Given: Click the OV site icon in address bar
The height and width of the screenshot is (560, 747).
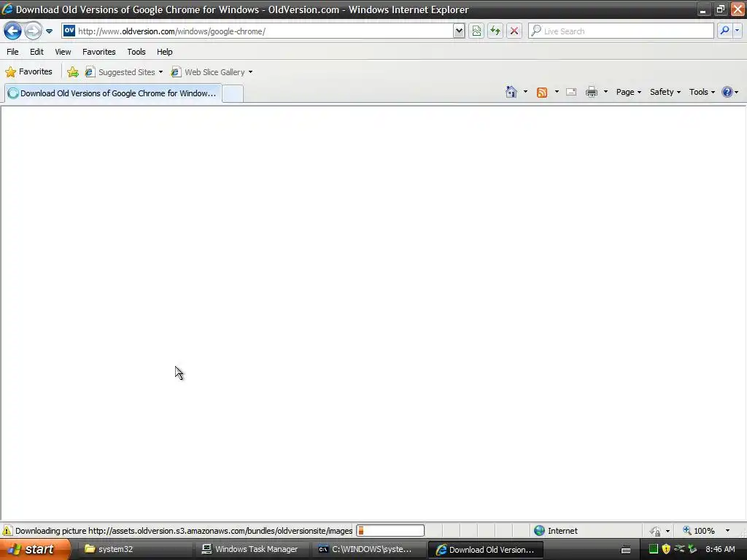Looking at the screenshot, I should pos(69,31).
